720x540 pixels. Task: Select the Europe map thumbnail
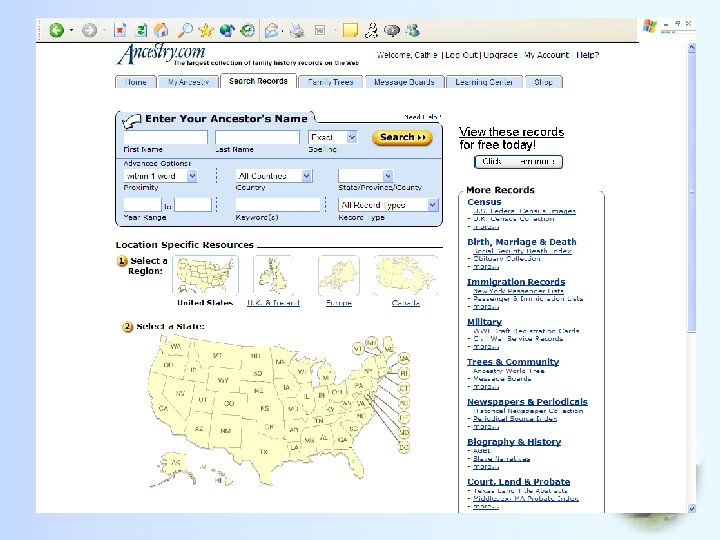[x=338, y=276]
